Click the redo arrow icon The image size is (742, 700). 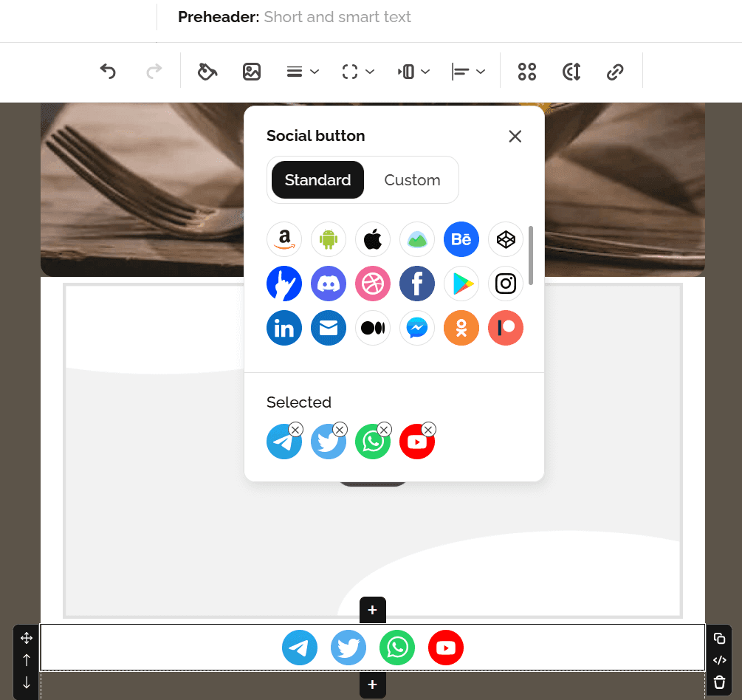tap(154, 72)
